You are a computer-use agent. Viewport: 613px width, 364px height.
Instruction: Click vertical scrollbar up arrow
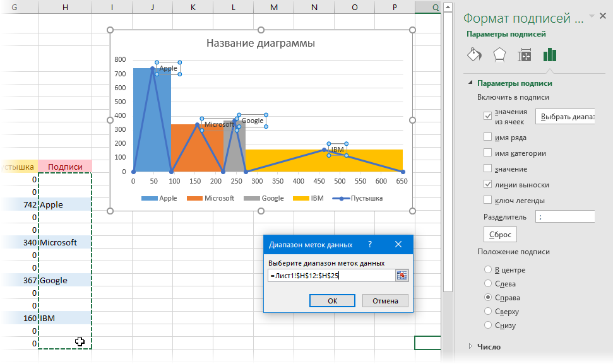tap(448, 7)
